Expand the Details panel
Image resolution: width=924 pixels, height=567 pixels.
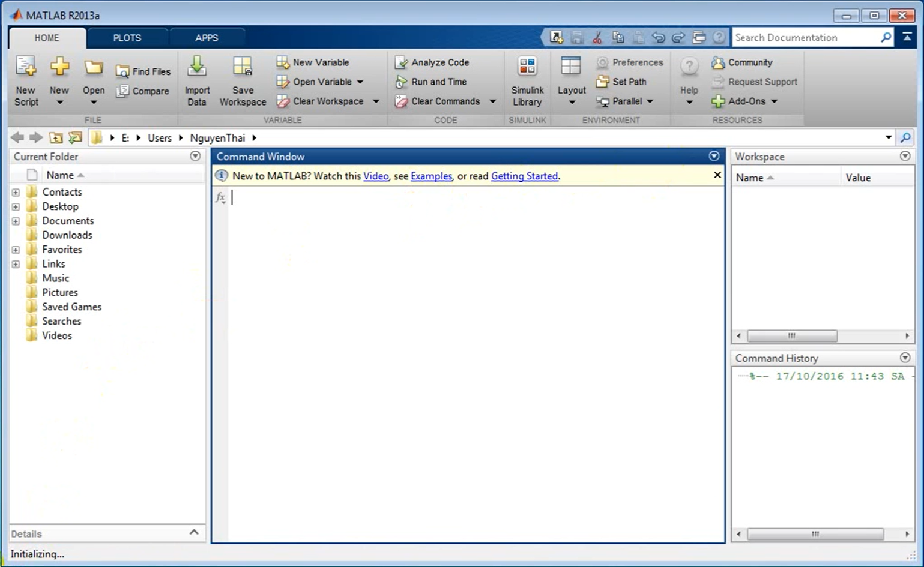pyautogui.click(x=194, y=533)
